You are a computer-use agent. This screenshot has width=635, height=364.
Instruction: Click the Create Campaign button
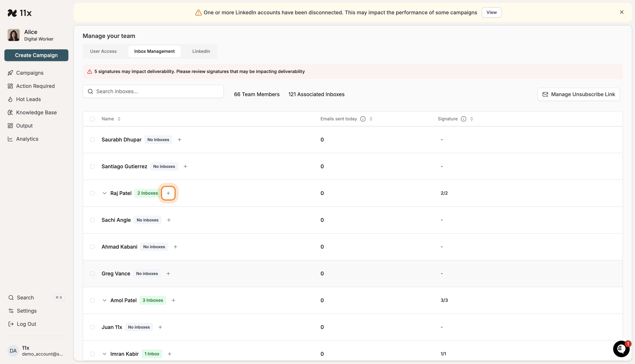[x=36, y=55]
